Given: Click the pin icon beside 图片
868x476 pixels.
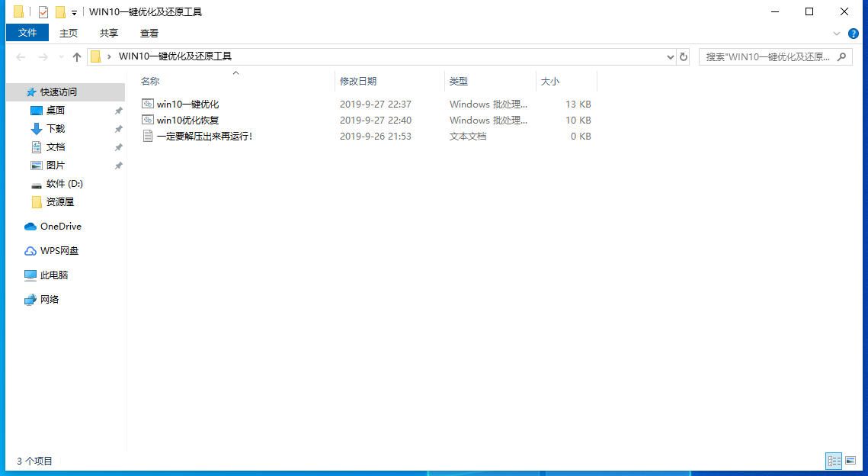Looking at the screenshot, I should (118, 166).
